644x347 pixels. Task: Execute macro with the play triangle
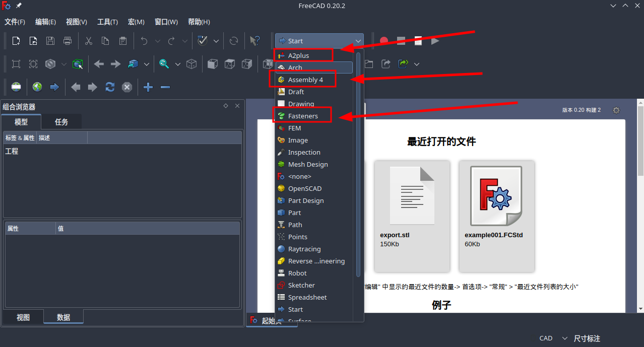point(435,41)
